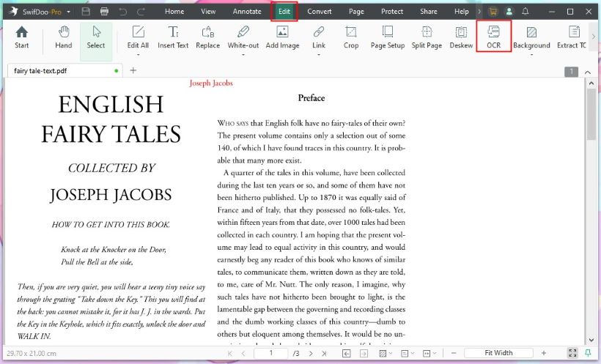Image resolution: width=601 pixels, height=364 pixels.
Task: Click the scrollbar down arrow
Action: pos(591,340)
